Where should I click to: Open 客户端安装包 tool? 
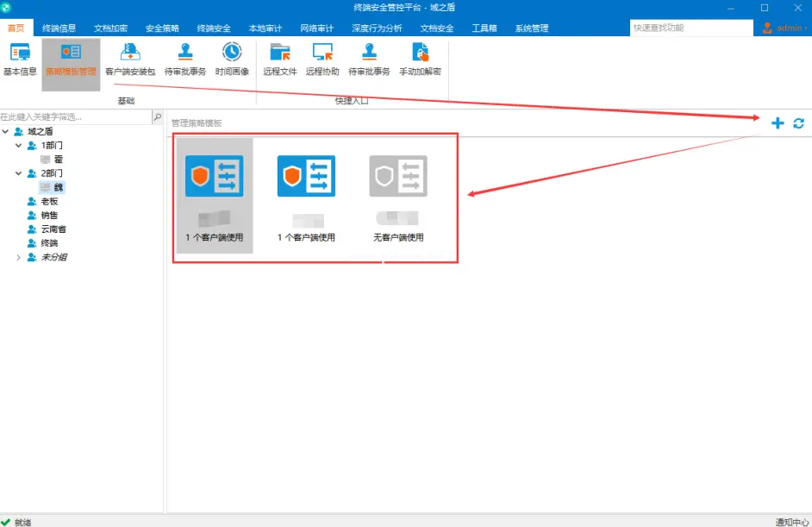tap(129, 59)
